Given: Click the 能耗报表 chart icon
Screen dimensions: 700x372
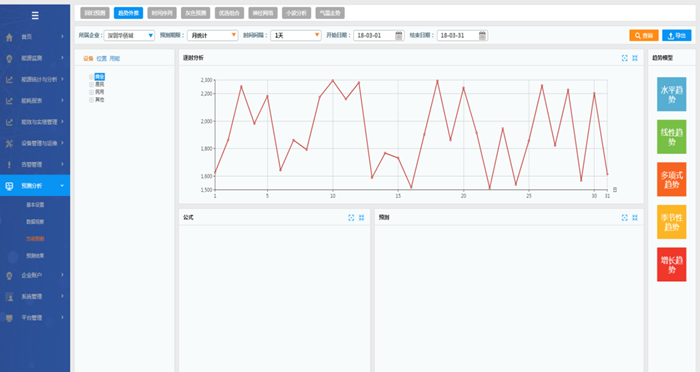Looking at the screenshot, I should [x=9, y=101].
